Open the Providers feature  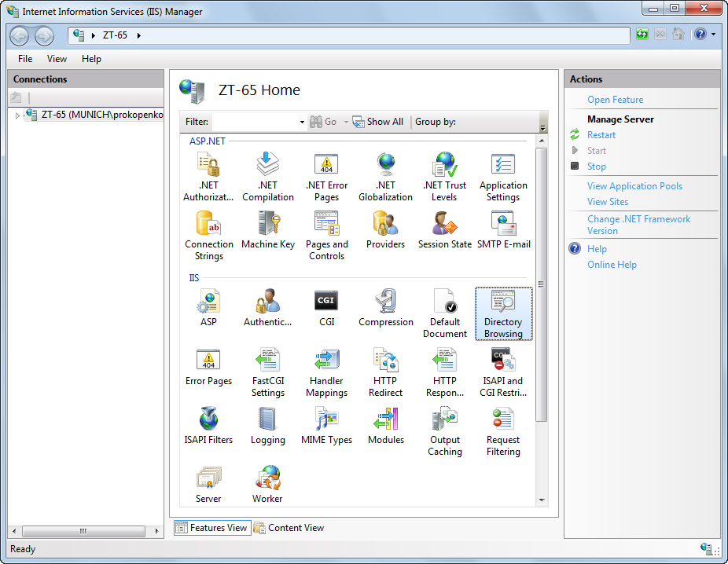click(x=385, y=230)
